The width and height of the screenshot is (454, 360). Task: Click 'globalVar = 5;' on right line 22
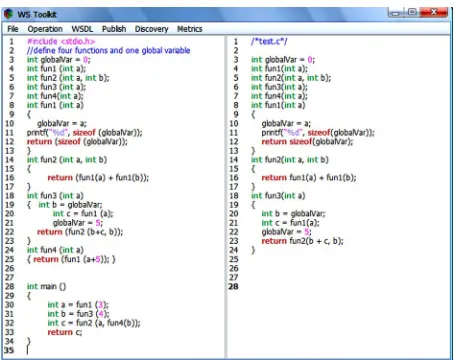click(x=286, y=232)
